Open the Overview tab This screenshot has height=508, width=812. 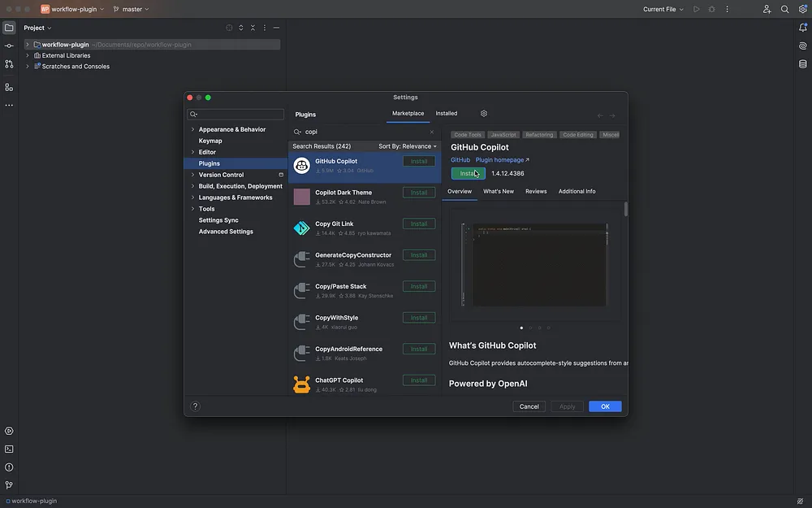click(x=460, y=191)
